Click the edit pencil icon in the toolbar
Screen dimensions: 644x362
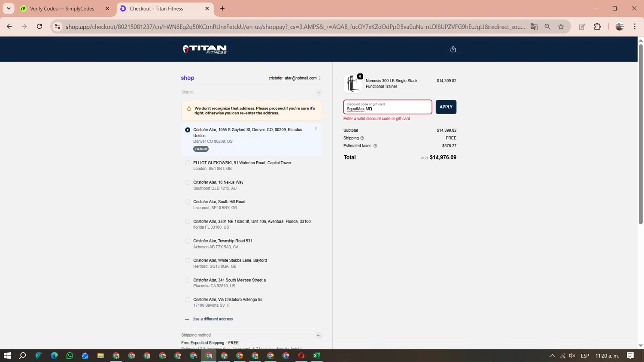coord(582,27)
